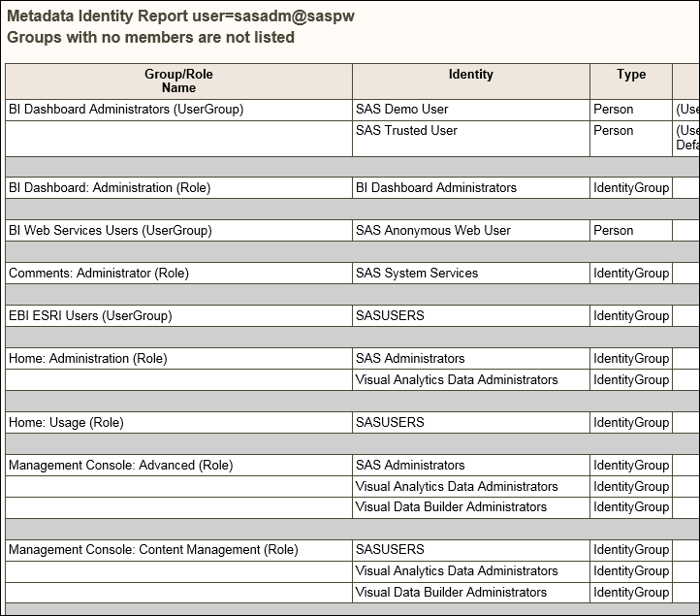The width and height of the screenshot is (700, 616).
Task: Click the BI Dashboard: Administration (Role) cell
Action: [110, 188]
